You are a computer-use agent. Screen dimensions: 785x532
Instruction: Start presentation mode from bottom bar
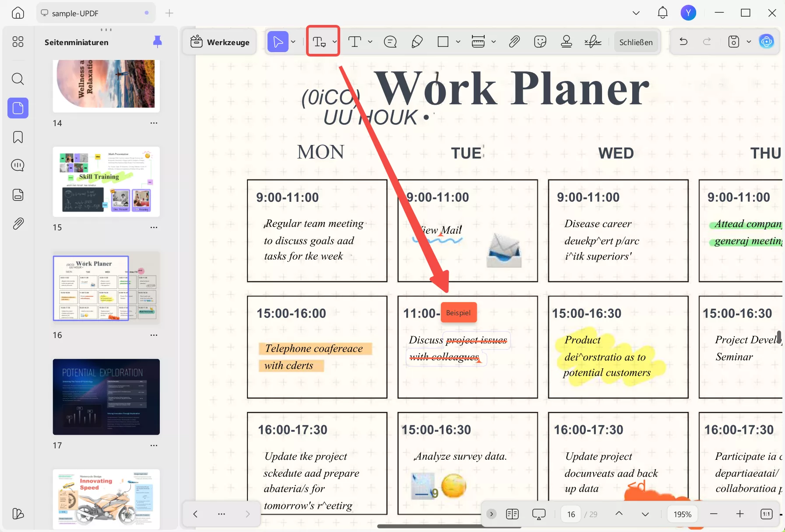pos(539,514)
